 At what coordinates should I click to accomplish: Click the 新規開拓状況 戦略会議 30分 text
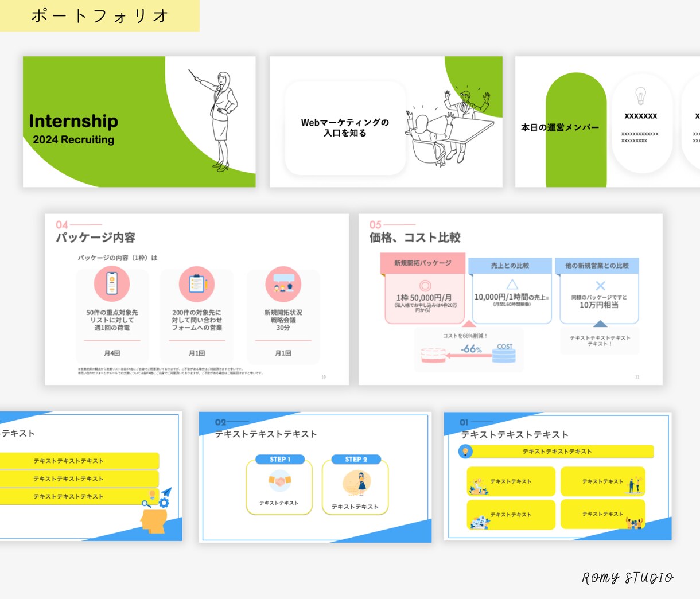point(283,320)
